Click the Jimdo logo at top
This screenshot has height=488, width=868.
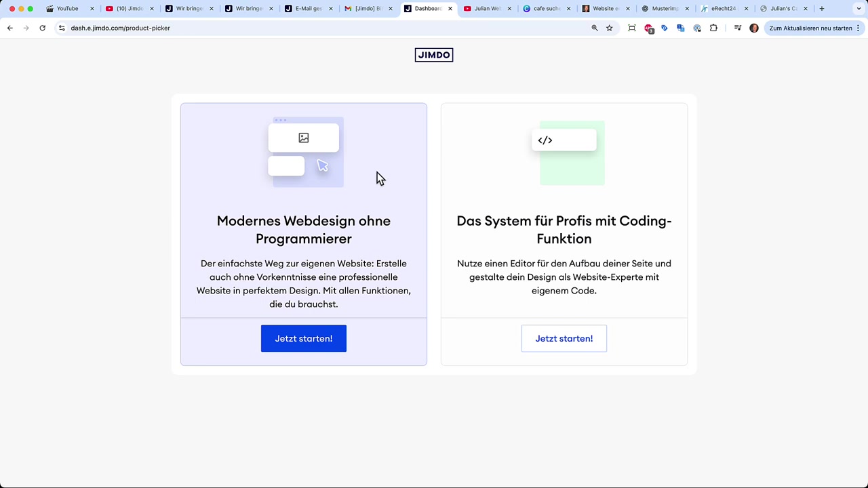tap(434, 55)
